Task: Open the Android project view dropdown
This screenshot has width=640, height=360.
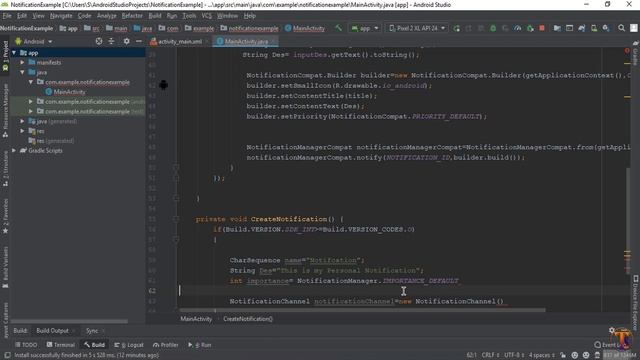Action: coord(34,41)
